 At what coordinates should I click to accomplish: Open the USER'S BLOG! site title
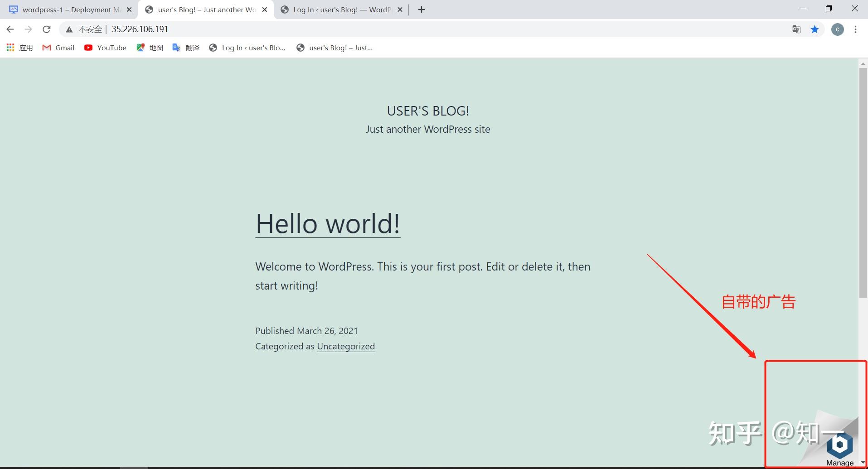(428, 111)
